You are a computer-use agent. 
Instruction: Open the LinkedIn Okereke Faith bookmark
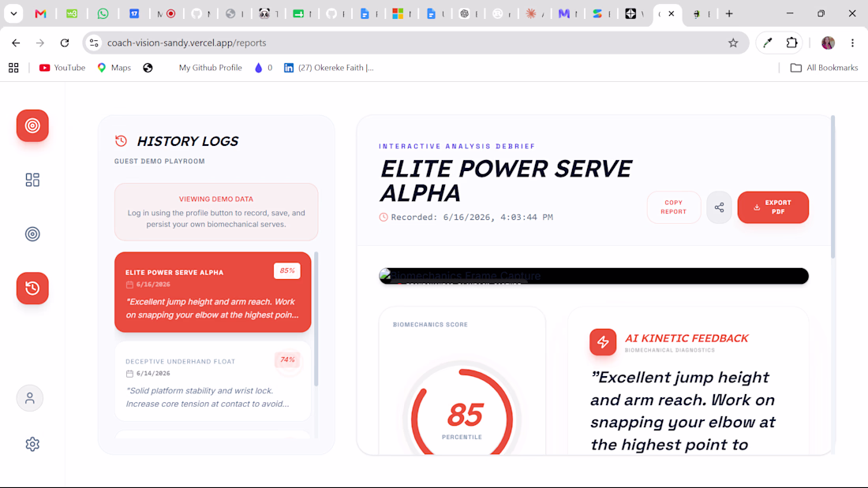click(x=329, y=68)
